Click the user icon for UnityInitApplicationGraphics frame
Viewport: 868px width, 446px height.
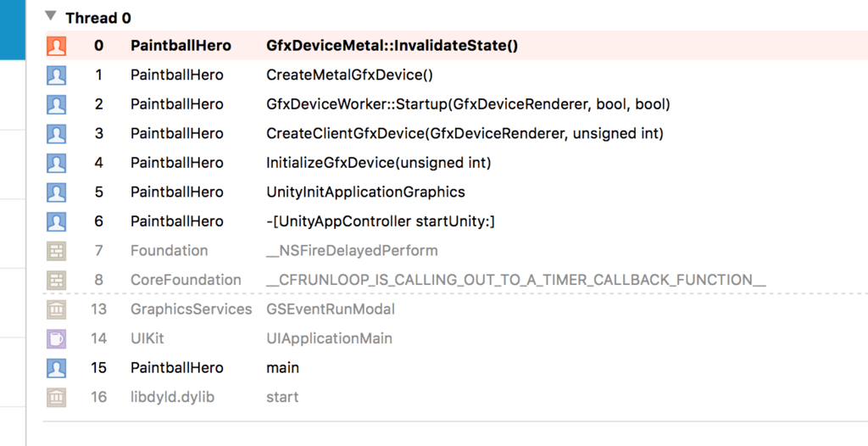click(x=57, y=192)
